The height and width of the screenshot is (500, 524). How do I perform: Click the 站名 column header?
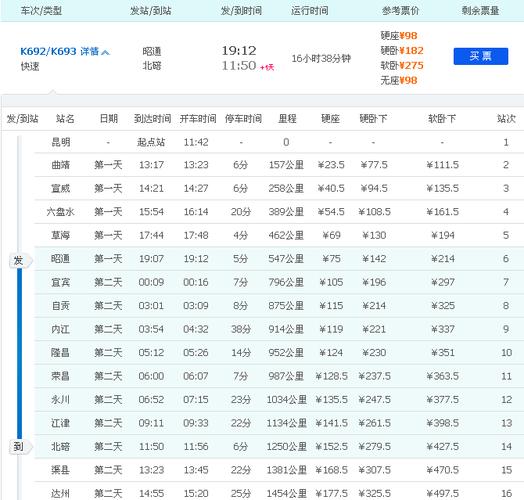(65, 119)
